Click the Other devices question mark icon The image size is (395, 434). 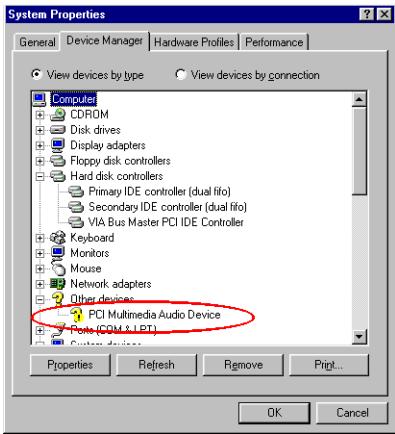pos(58,299)
